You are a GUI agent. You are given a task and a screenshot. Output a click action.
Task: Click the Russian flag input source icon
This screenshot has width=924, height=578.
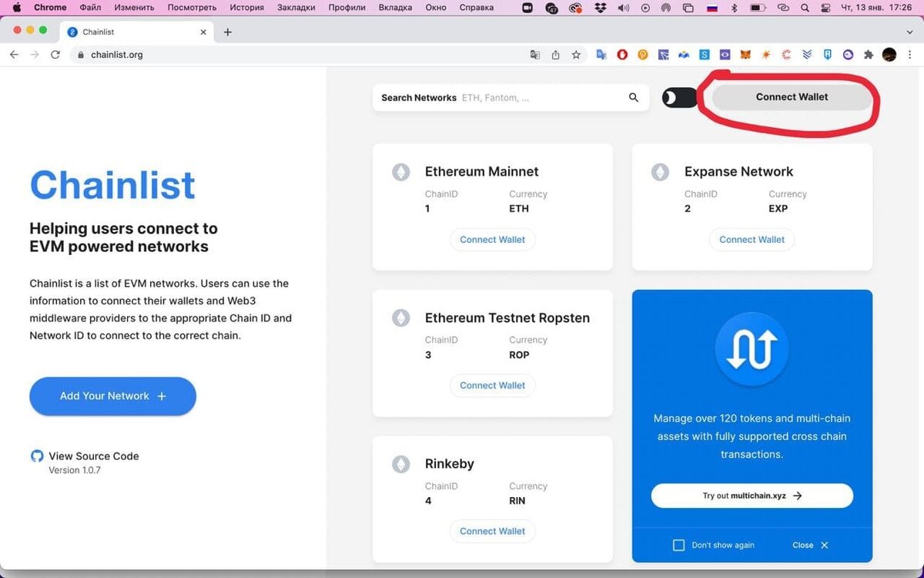712,8
